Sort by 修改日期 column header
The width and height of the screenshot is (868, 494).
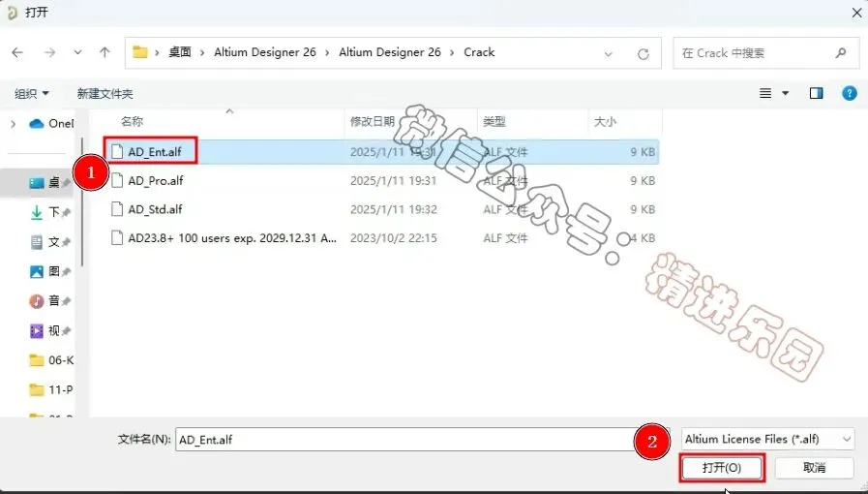pyautogui.click(x=373, y=121)
